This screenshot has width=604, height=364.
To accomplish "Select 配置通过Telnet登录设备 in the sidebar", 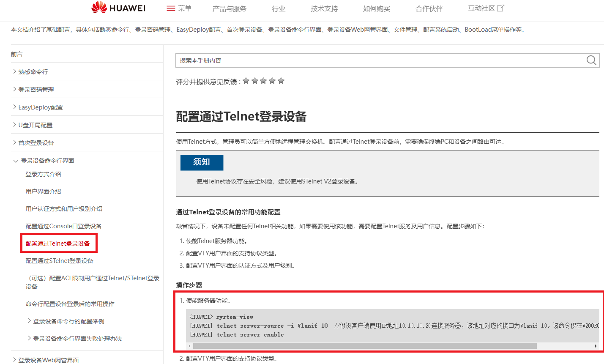I will [x=57, y=244].
